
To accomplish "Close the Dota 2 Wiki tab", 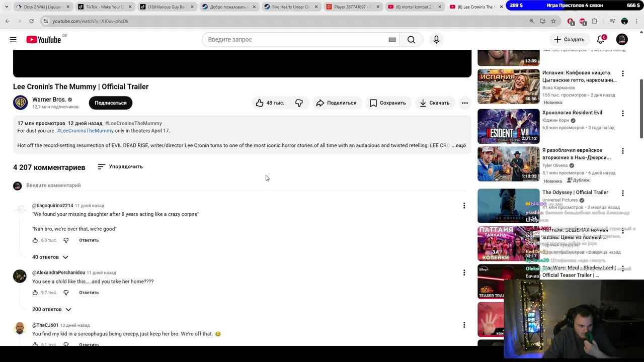I will (x=68, y=7).
